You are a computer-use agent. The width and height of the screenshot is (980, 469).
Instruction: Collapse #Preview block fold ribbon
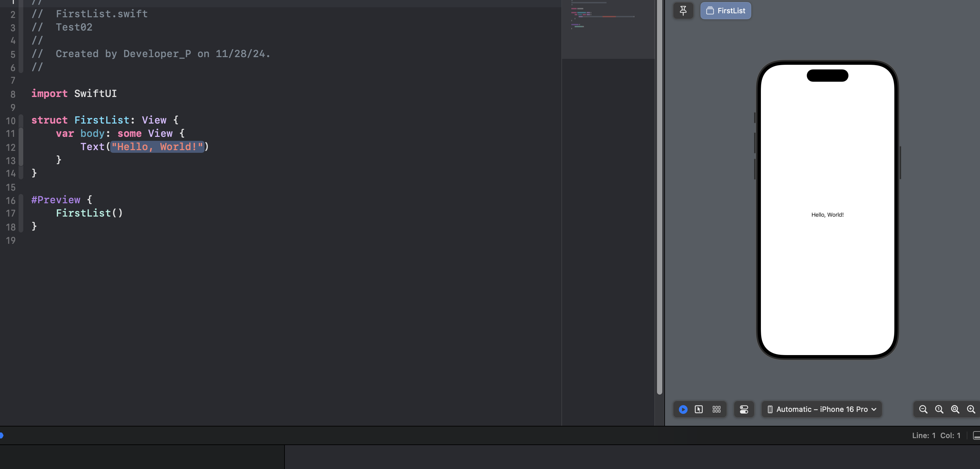pos(21,213)
